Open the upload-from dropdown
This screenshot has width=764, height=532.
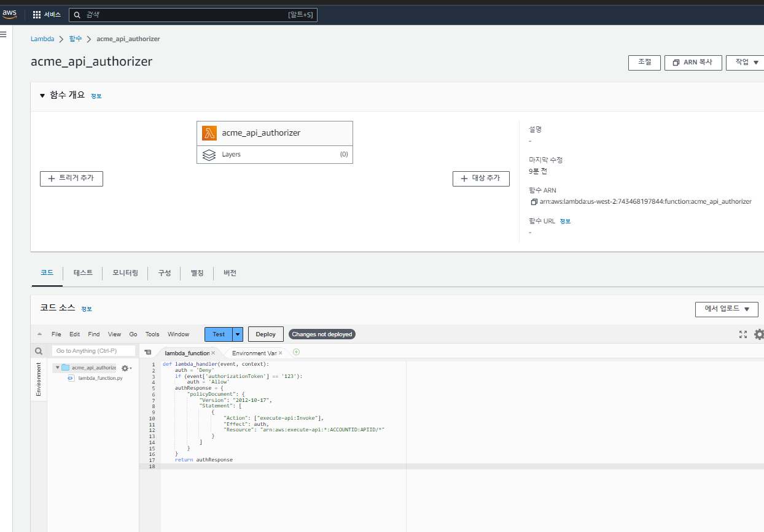coord(727,309)
